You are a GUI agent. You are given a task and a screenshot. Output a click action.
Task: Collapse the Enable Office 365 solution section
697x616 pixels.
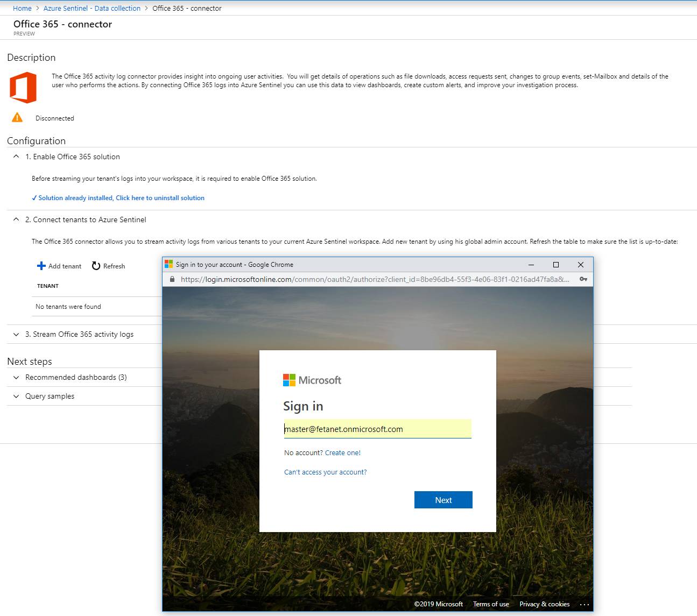(x=16, y=157)
